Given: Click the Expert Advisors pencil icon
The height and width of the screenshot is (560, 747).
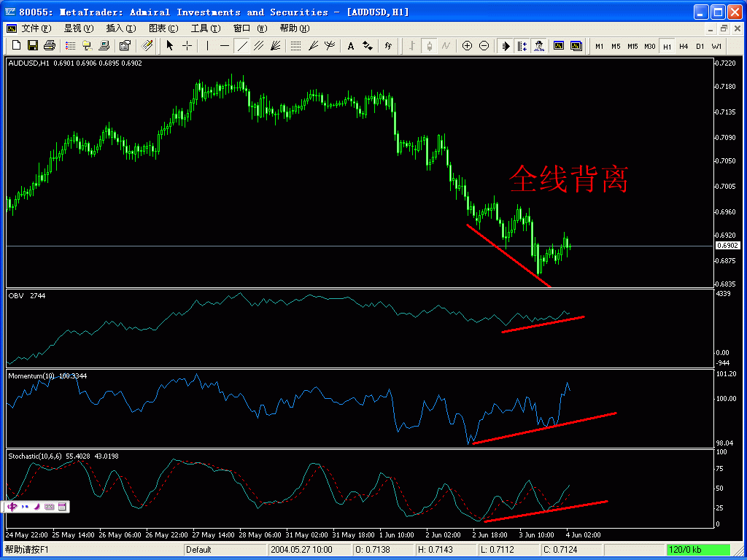Looking at the screenshot, I should click(147, 46).
